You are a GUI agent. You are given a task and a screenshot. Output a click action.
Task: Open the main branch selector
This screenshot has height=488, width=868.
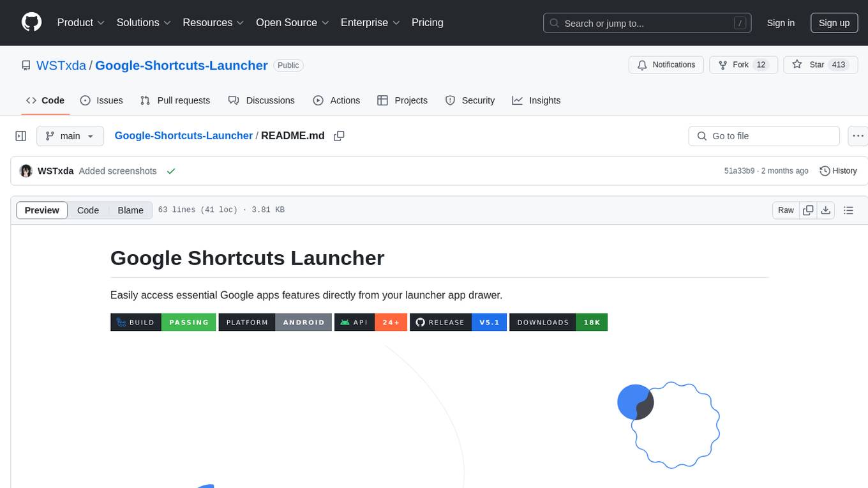tap(70, 136)
